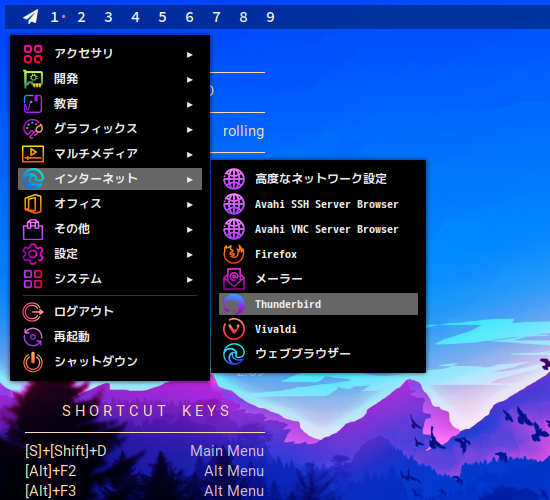This screenshot has width=550, height=500.
Task: Click the paper plane launcher icon
Action: (31, 17)
